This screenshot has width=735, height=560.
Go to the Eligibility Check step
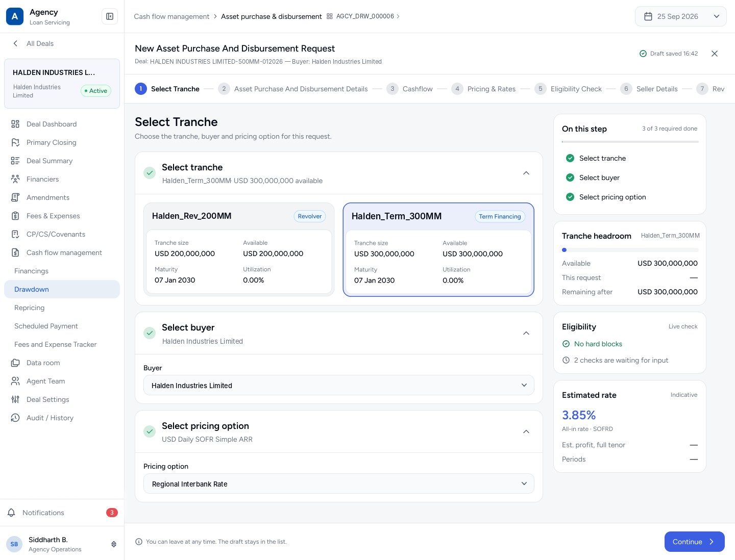pos(568,89)
